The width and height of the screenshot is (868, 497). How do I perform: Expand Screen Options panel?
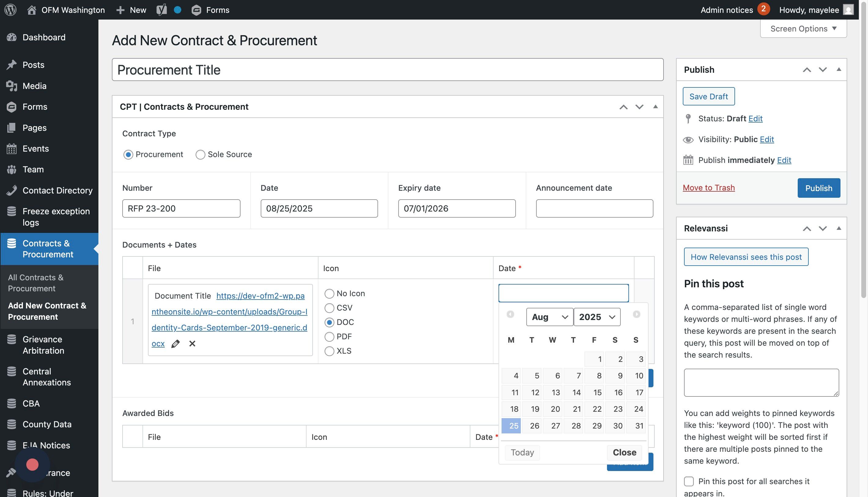[803, 29]
